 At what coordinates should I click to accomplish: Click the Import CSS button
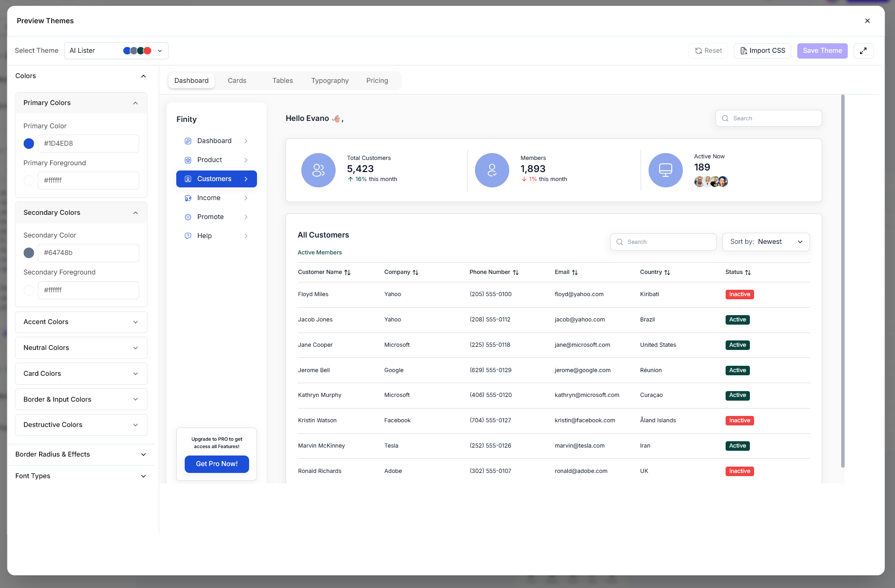(762, 50)
